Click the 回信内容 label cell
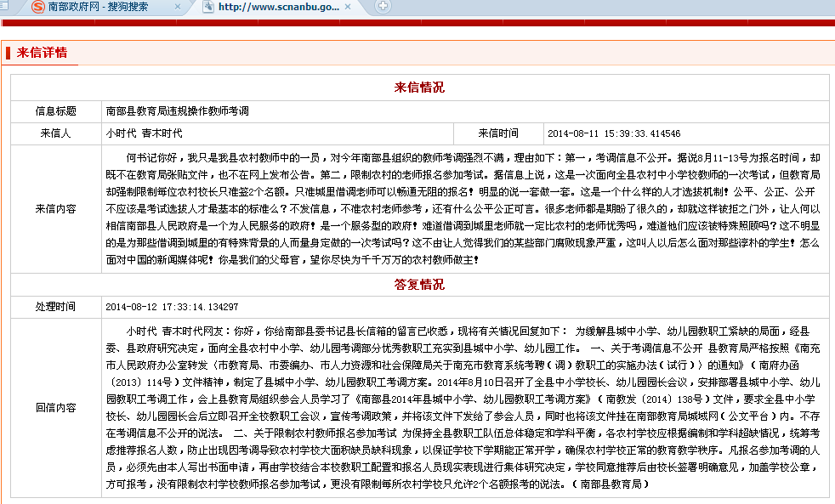The height and width of the screenshot is (504, 835). (55, 407)
